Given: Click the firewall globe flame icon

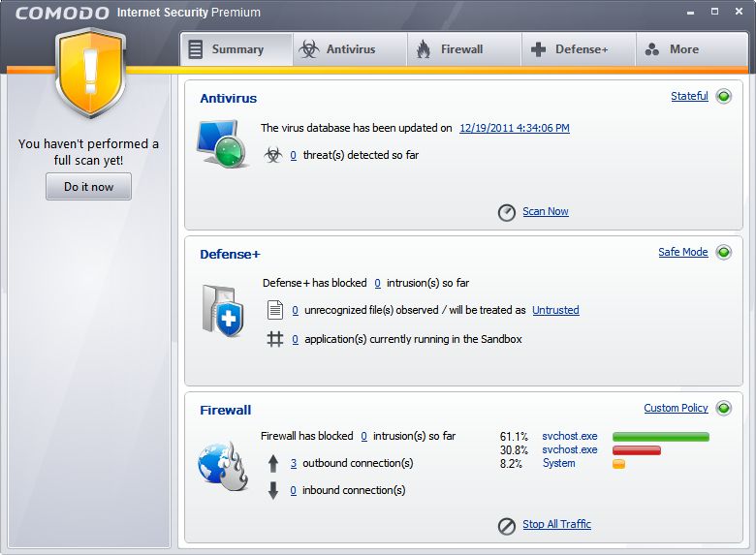Looking at the screenshot, I should 223,465.
